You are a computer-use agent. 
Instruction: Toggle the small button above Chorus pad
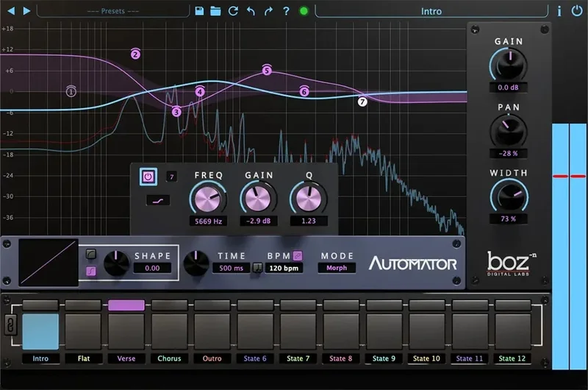[169, 305]
